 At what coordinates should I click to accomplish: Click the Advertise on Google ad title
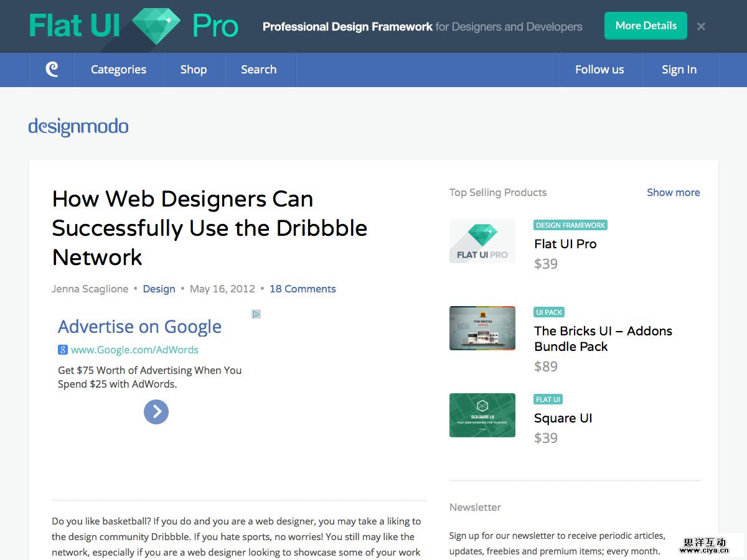coord(139,327)
